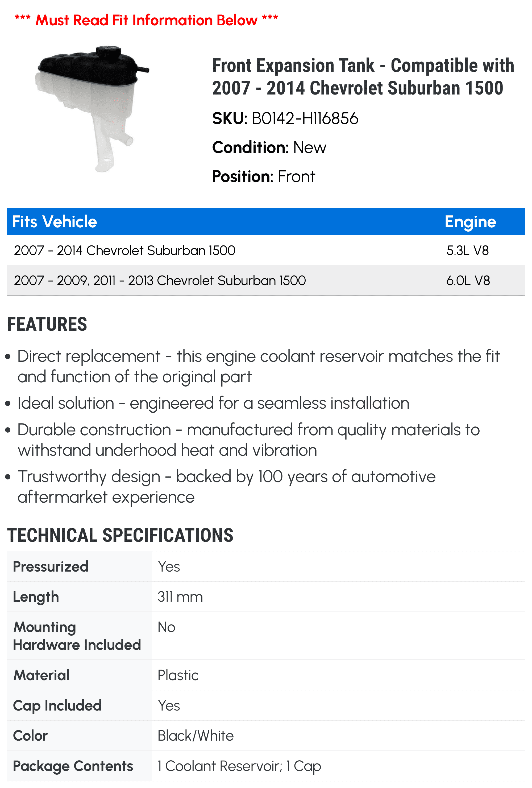Click the 6.0L V8 engine cell

[x=468, y=281]
